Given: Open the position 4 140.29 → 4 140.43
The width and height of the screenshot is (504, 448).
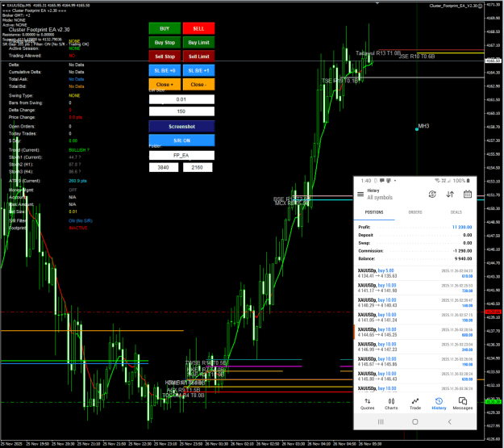Looking at the screenshot, I should pyautogui.click(x=415, y=303).
